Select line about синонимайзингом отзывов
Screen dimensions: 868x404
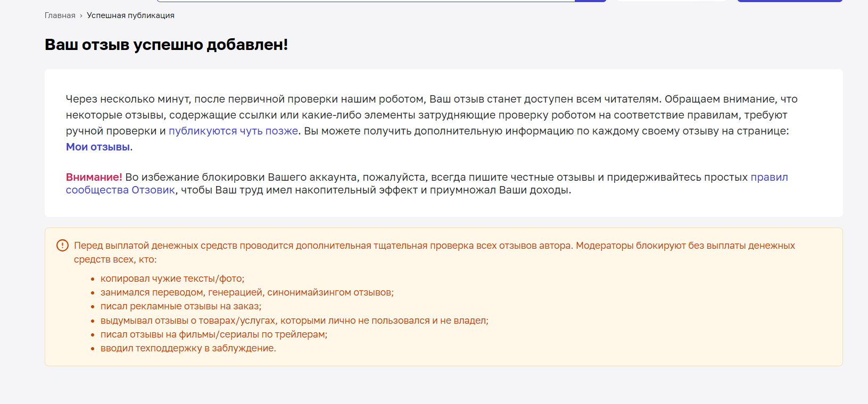pos(247,292)
